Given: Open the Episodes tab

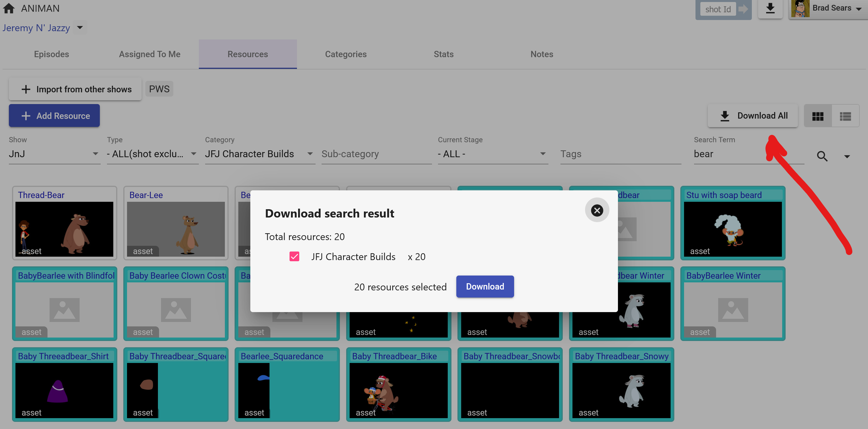Looking at the screenshot, I should tap(51, 54).
